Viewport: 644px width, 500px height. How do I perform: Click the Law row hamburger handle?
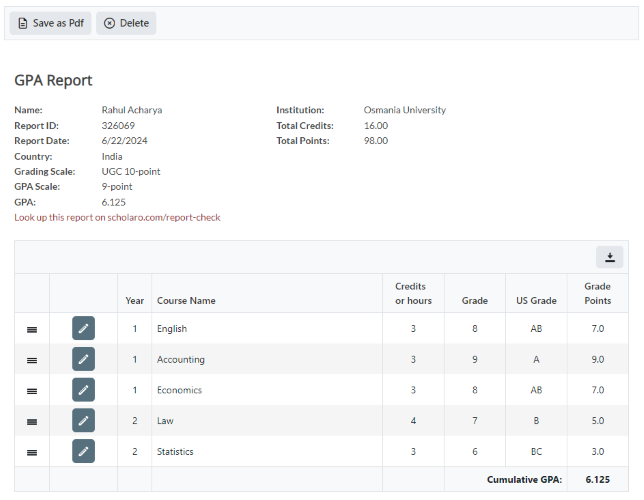32,422
